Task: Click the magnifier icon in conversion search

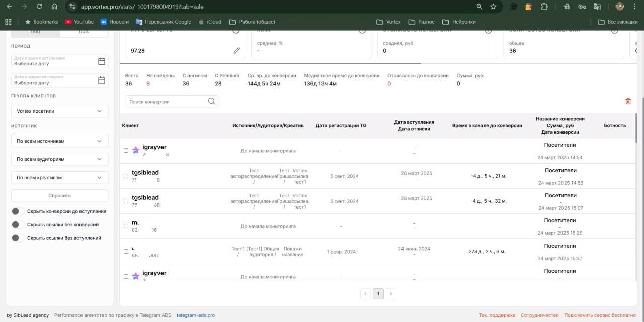Action: pos(212,102)
